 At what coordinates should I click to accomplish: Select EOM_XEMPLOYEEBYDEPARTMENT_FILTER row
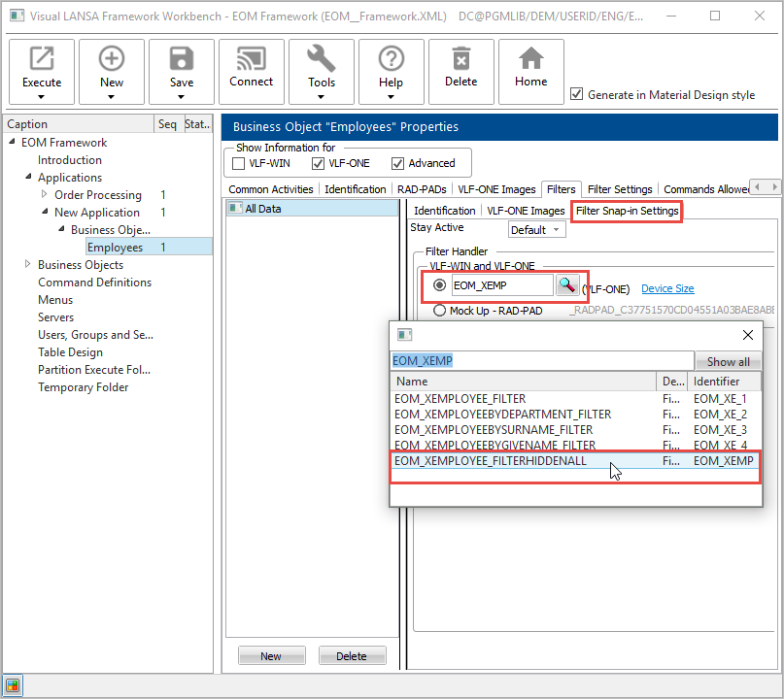coord(575,415)
